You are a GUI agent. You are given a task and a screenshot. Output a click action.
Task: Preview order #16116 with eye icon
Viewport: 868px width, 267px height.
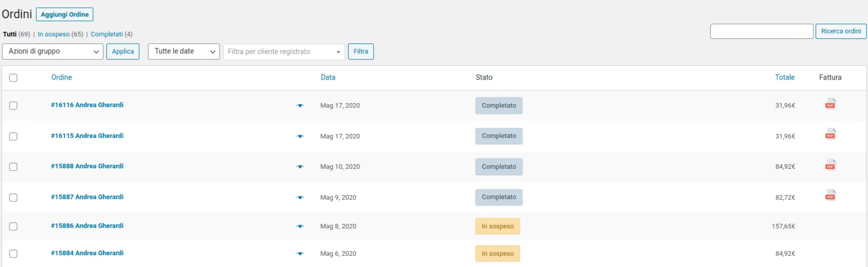coord(300,105)
